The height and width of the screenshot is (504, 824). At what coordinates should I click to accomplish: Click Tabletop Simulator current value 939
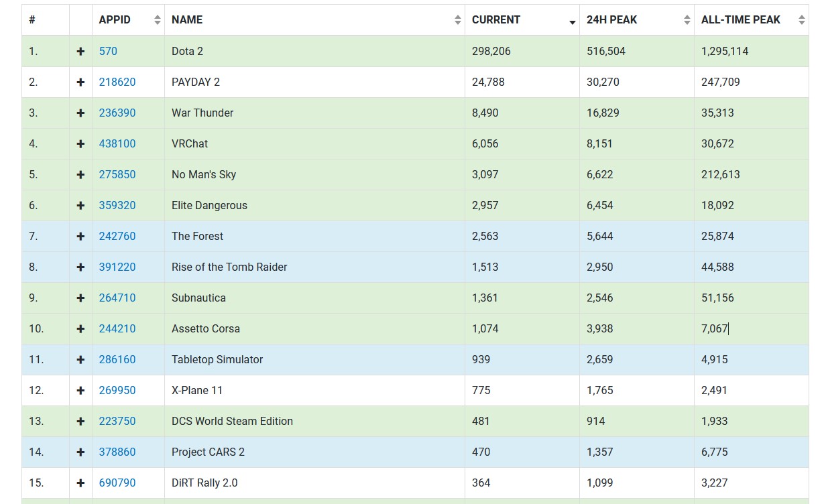pos(481,359)
